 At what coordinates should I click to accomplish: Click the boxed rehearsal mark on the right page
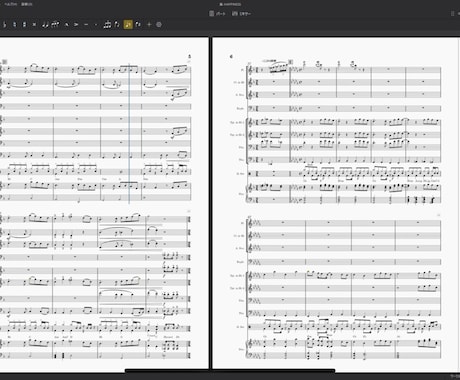[290, 62]
